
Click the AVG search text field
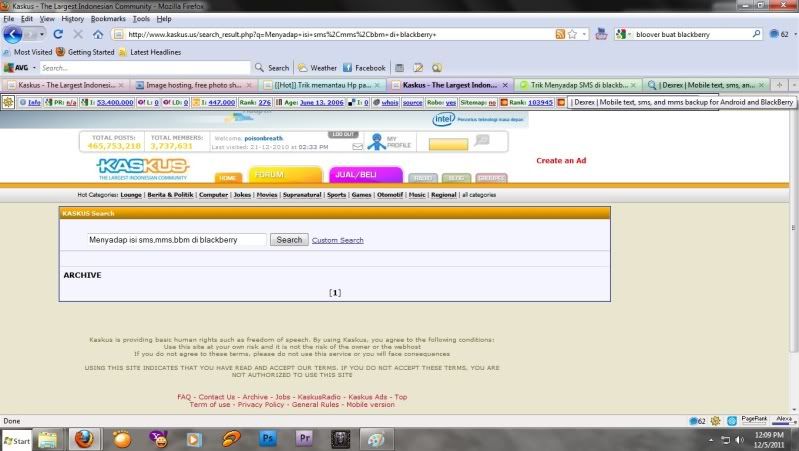click(x=145, y=67)
